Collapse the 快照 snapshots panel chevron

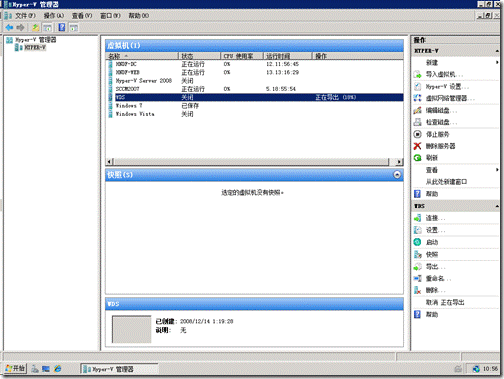point(397,175)
